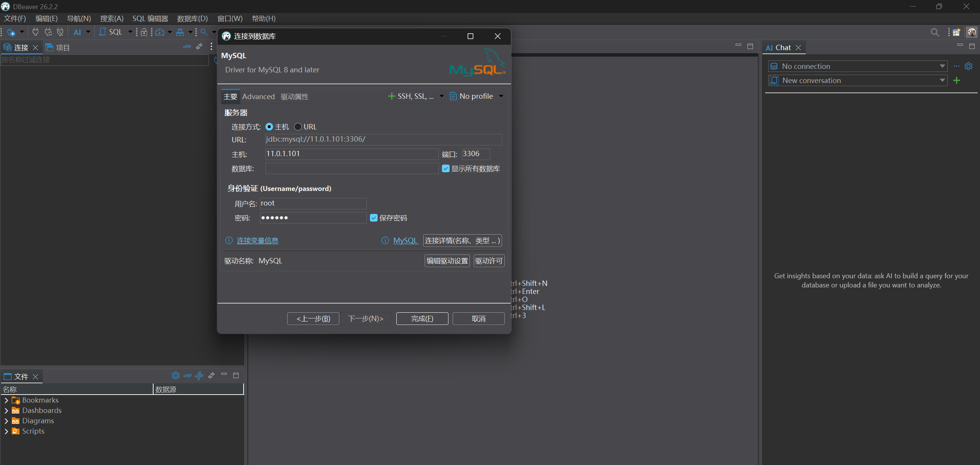Open the No profile dropdown
The height and width of the screenshot is (465, 980).
click(x=477, y=96)
